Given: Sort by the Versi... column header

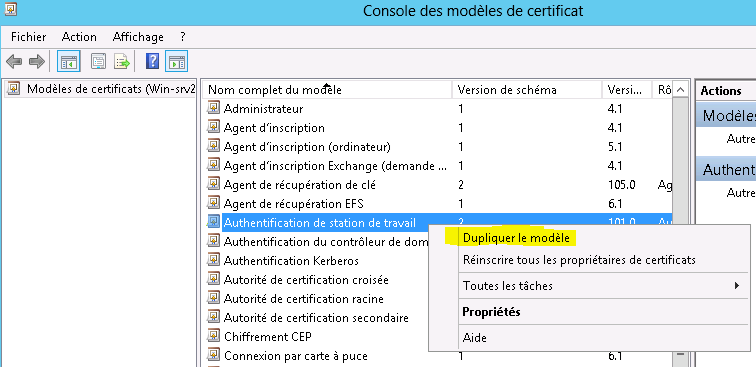Looking at the screenshot, I should tap(626, 90).
